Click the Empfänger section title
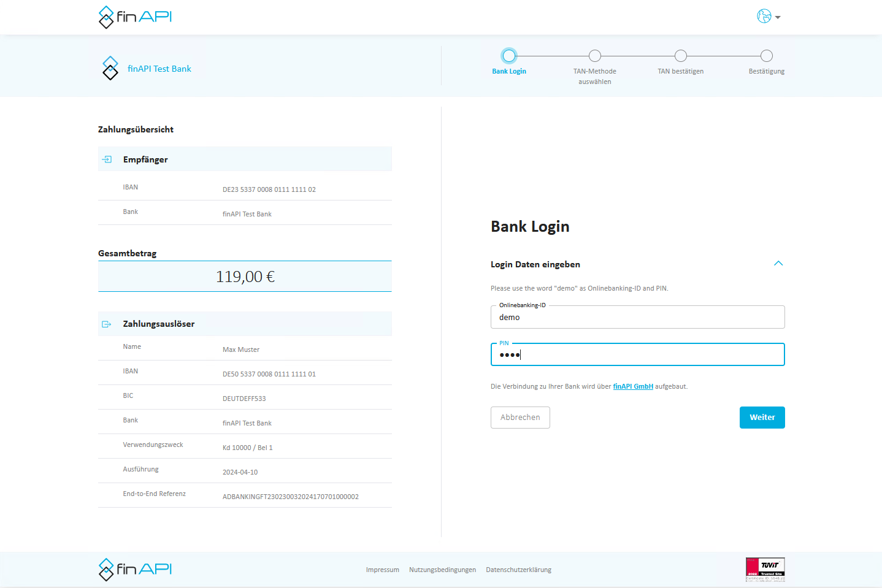 click(x=145, y=159)
